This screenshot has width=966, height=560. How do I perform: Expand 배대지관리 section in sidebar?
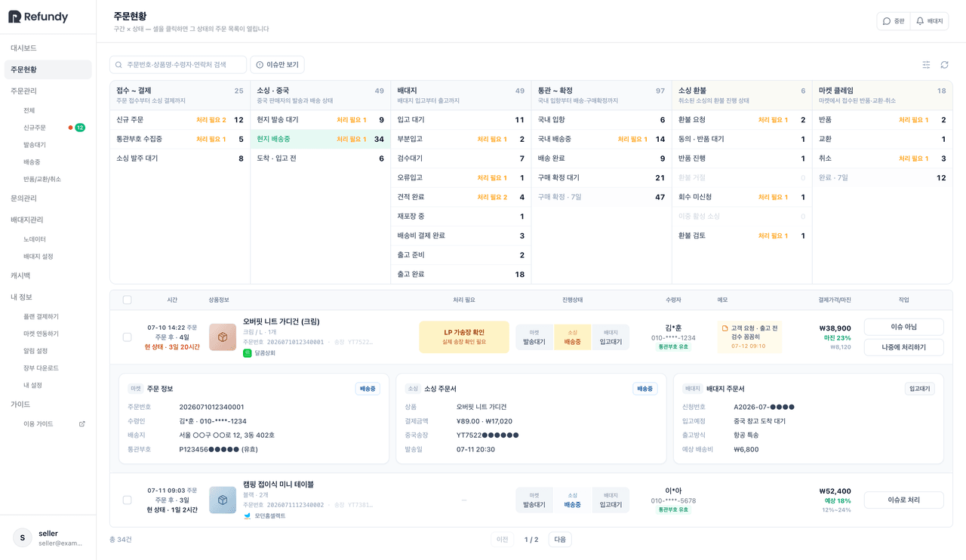tap(48, 220)
